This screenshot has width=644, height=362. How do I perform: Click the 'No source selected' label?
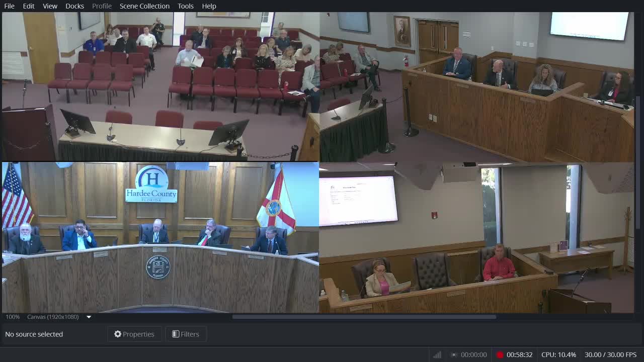tap(34, 334)
